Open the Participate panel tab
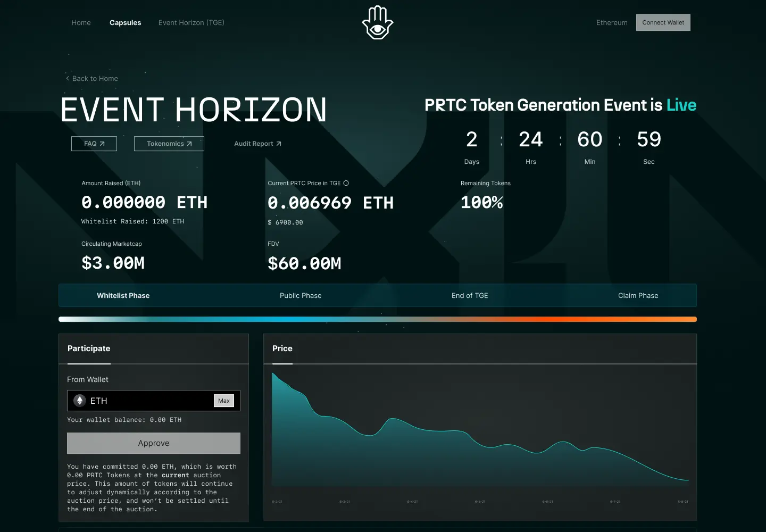This screenshot has height=532, width=766. 89,348
